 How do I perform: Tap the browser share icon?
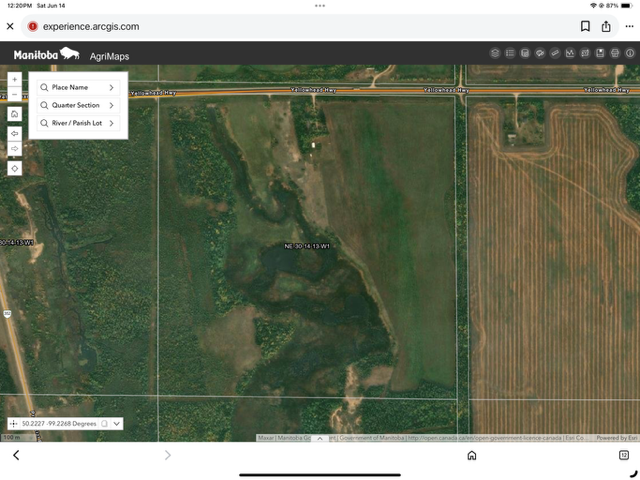click(606, 26)
